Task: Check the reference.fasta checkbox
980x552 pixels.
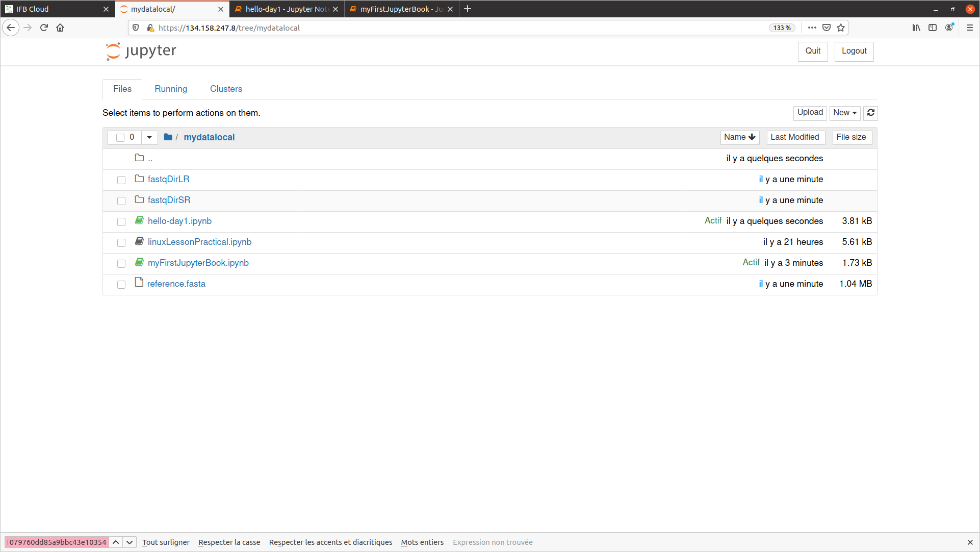Action: (x=121, y=284)
